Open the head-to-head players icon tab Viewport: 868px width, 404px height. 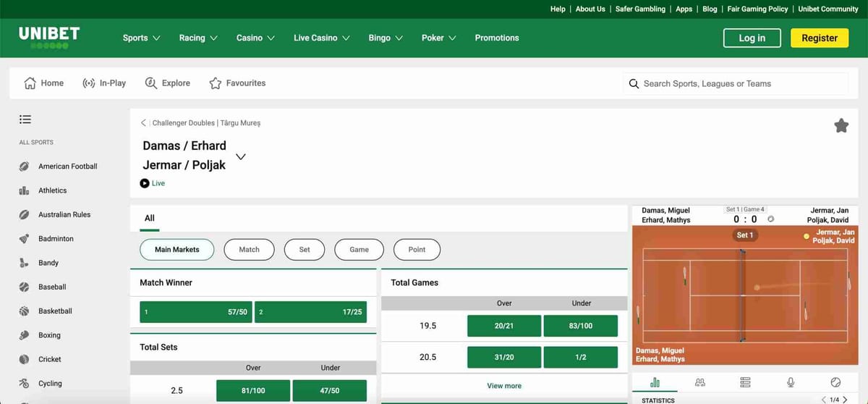tap(699, 382)
